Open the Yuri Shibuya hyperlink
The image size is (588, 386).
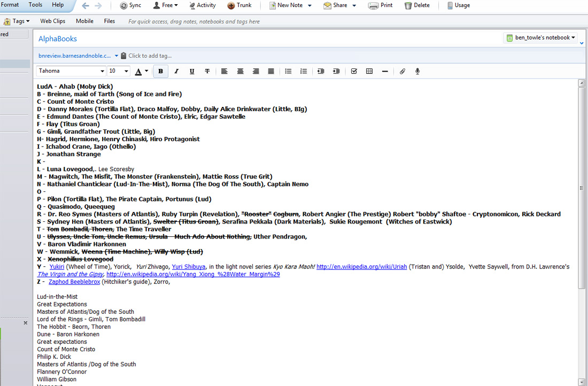(189, 267)
